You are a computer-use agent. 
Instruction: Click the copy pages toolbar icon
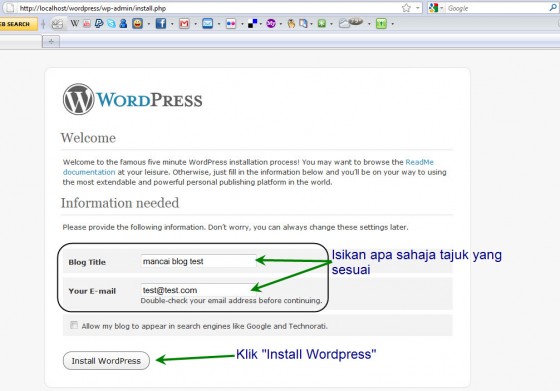(303, 24)
